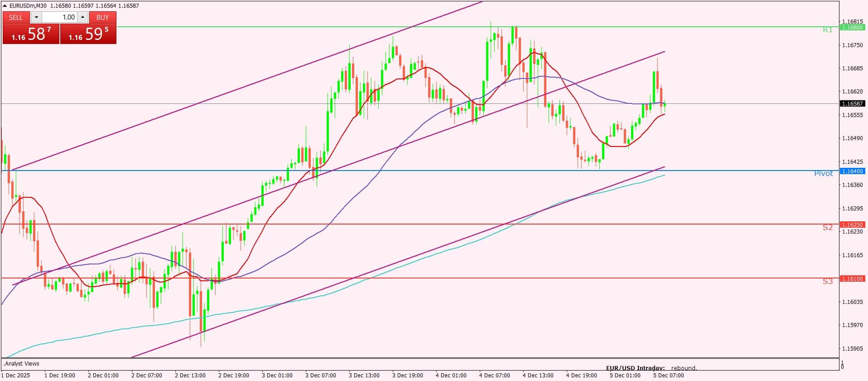Select the S3 support line label
The height and width of the screenshot is (381, 868).
click(x=827, y=281)
